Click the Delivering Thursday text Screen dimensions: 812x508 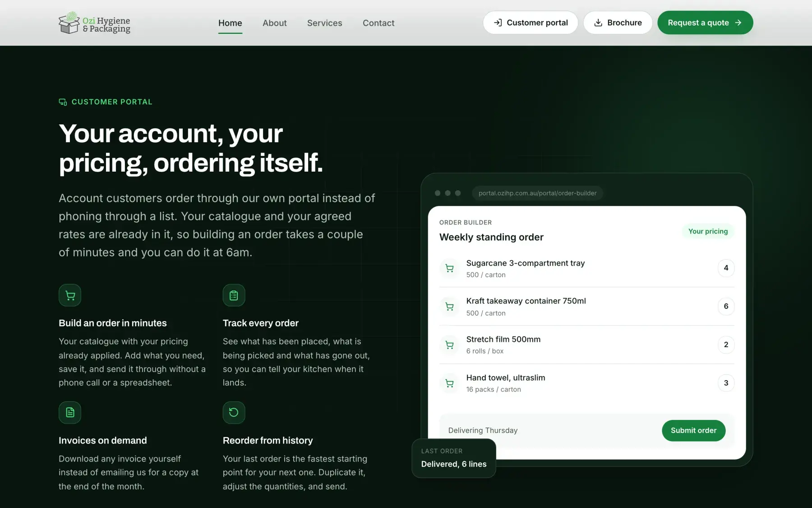coord(483,430)
